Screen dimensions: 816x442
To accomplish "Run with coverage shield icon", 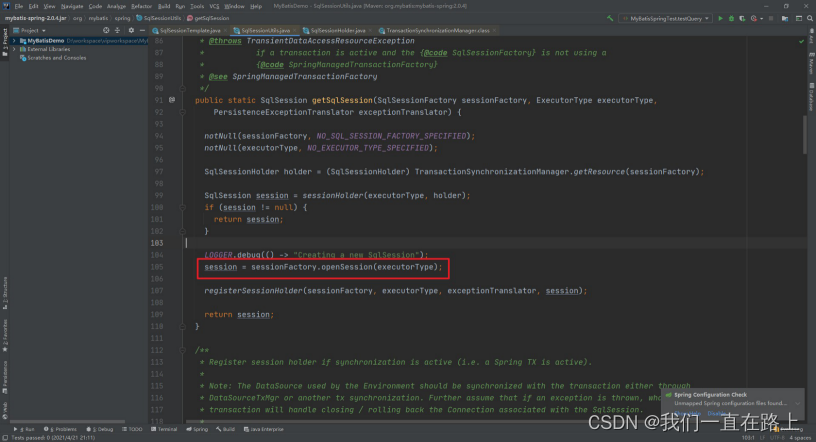I will tap(742, 18).
